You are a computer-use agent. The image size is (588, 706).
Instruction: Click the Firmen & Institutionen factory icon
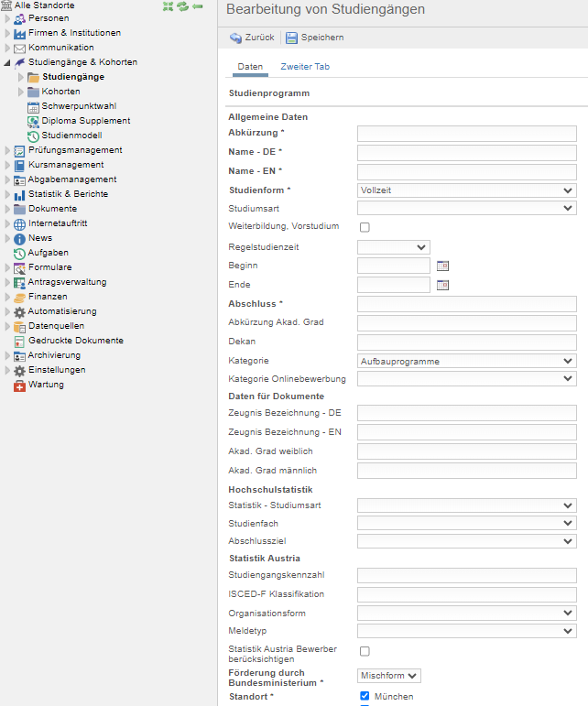point(19,33)
